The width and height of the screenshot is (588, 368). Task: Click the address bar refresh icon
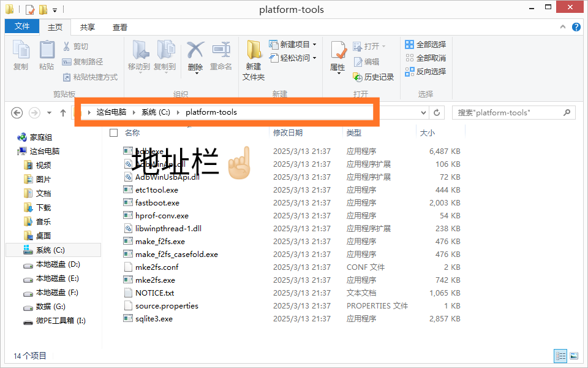(437, 113)
